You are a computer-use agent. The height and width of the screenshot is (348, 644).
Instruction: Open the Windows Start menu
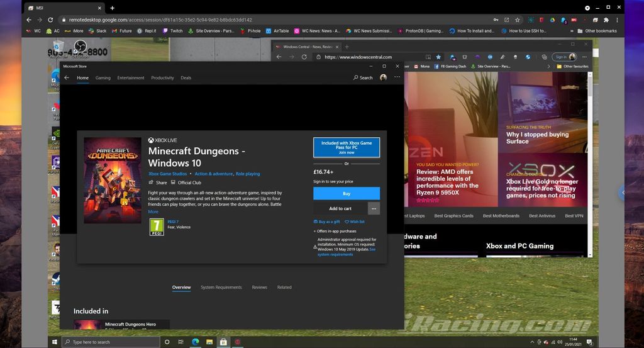point(54,342)
